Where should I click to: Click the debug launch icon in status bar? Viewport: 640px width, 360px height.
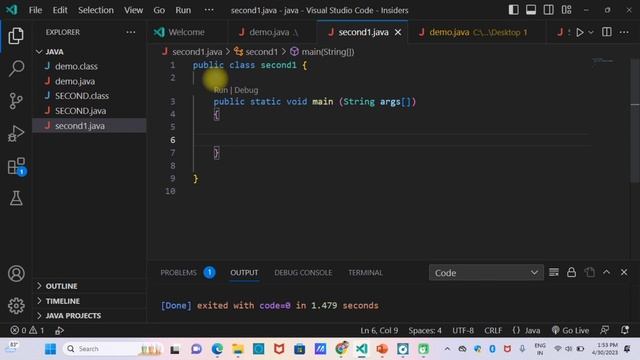pos(59,330)
